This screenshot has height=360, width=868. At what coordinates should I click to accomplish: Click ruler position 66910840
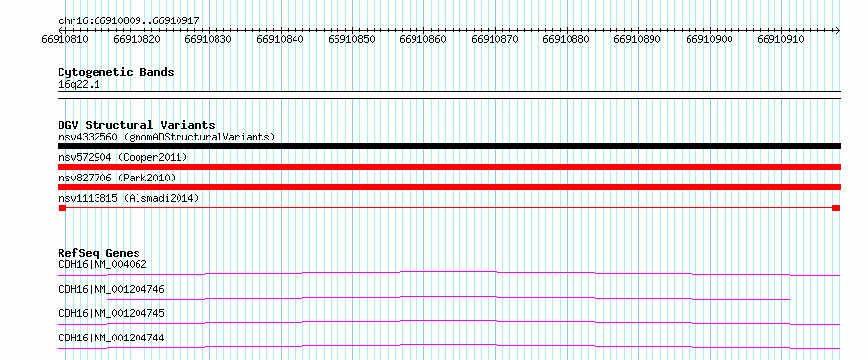(x=281, y=39)
